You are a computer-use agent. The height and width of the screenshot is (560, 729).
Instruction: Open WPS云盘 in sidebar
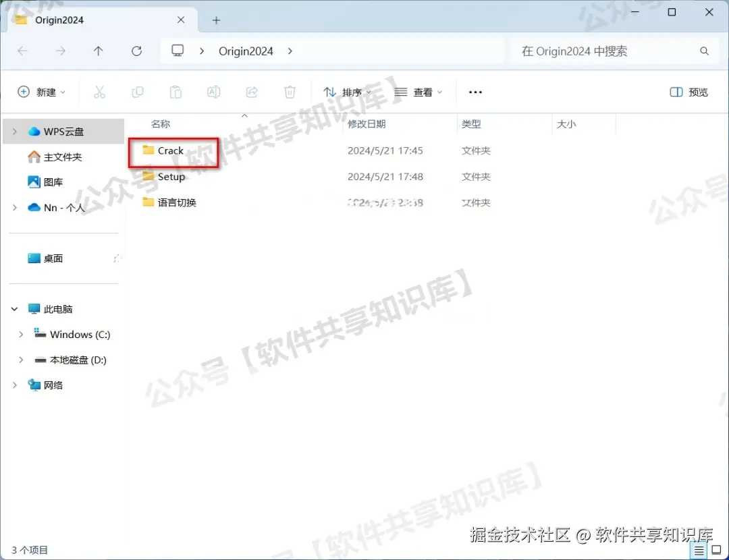point(63,132)
